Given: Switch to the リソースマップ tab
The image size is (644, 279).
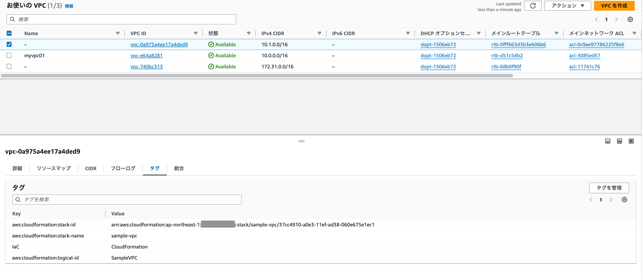Looking at the screenshot, I should [x=54, y=168].
